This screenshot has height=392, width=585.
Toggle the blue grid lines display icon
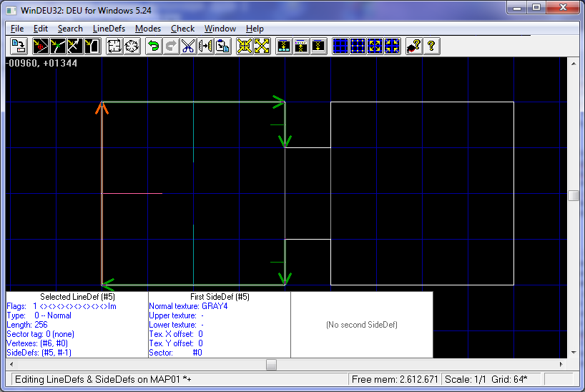coord(340,46)
